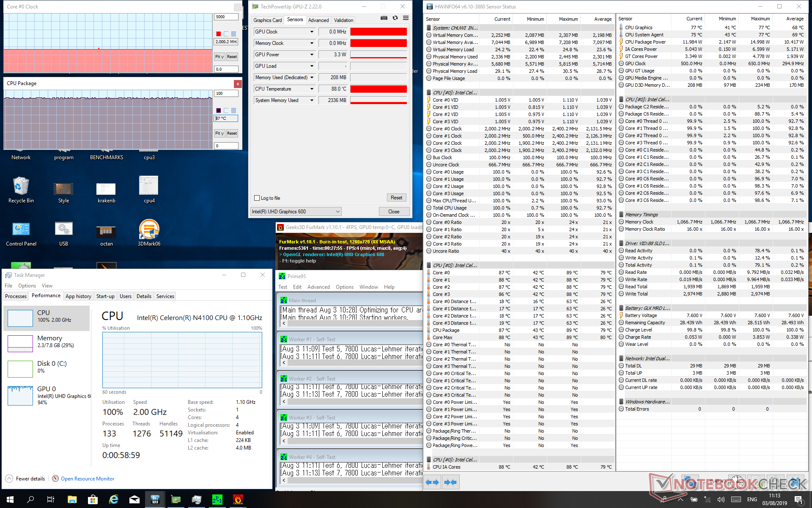The image size is (812, 508).
Task: Click the volume icon in system tray
Action: tap(721, 500)
